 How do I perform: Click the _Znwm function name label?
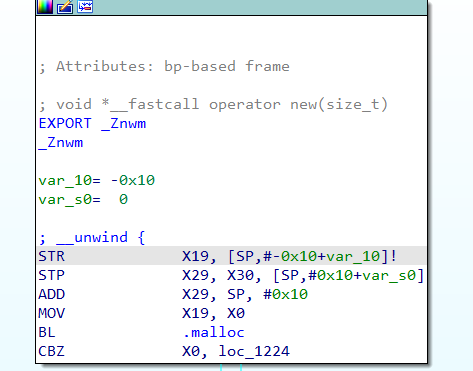tap(61, 143)
